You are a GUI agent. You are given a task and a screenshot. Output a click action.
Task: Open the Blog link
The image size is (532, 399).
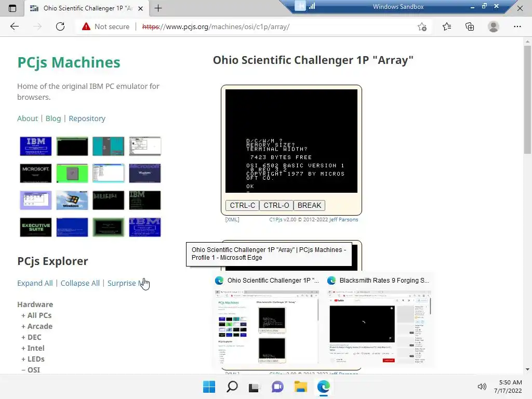coord(54,118)
